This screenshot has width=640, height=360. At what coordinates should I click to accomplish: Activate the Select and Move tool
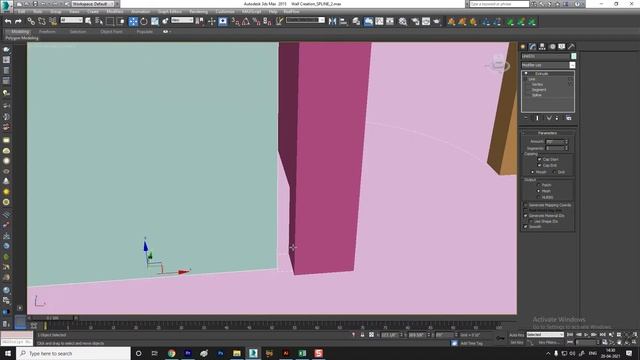click(x=133, y=21)
